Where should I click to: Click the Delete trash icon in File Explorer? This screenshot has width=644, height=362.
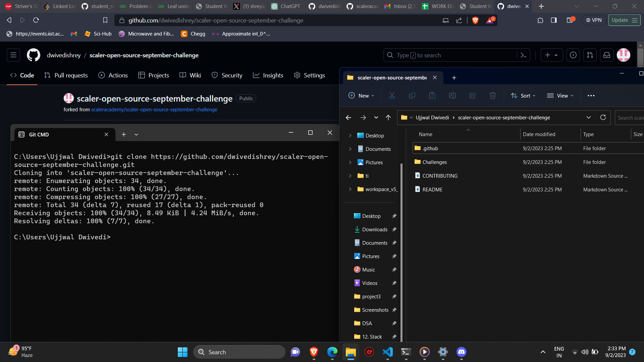[492, 96]
